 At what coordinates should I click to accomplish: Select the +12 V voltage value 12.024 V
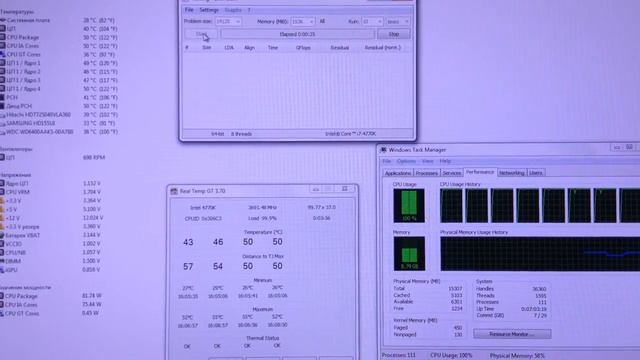(93, 218)
